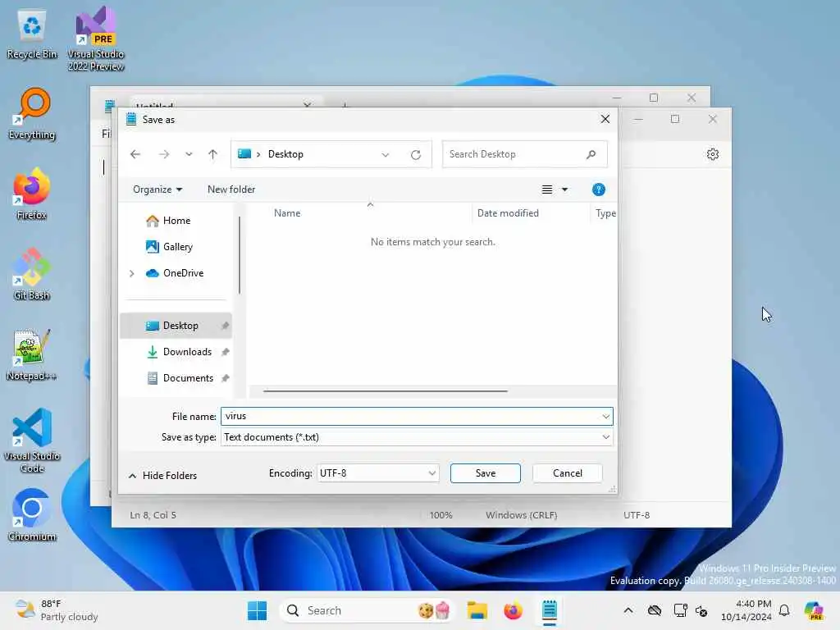This screenshot has width=840, height=630.
Task: Open the Organize menu
Action: 157,189
